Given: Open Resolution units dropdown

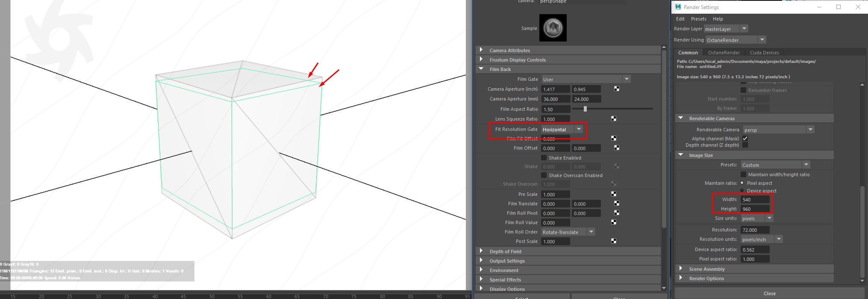Looking at the screenshot, I should [x=762, y=239].
